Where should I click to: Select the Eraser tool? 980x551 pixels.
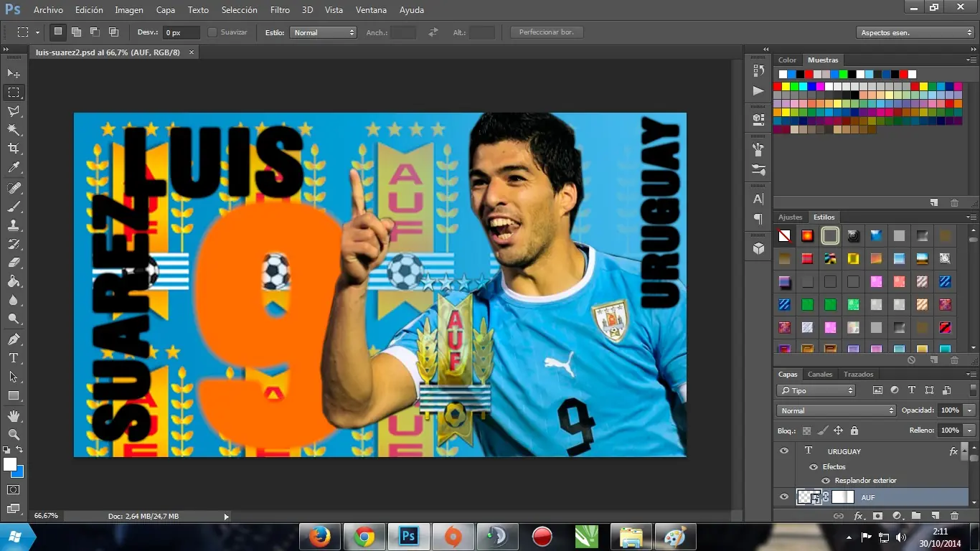[14, 263]
